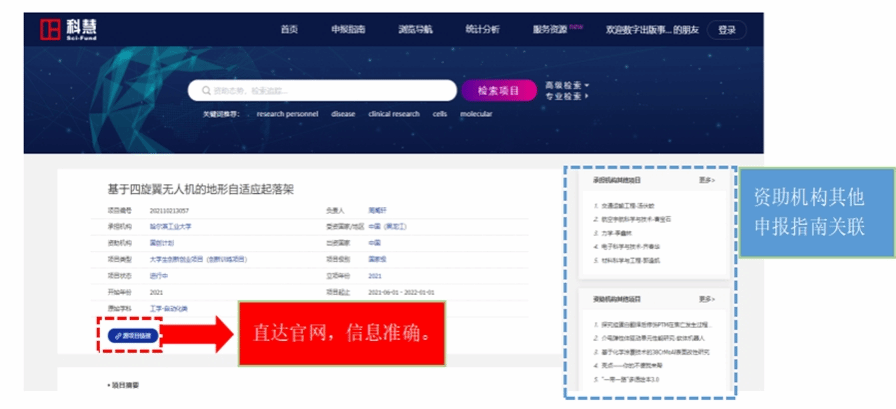This screenshot has width=896, height=409.
Task: Expand the 高级检索 dropdown
Action: pos(567,85)
